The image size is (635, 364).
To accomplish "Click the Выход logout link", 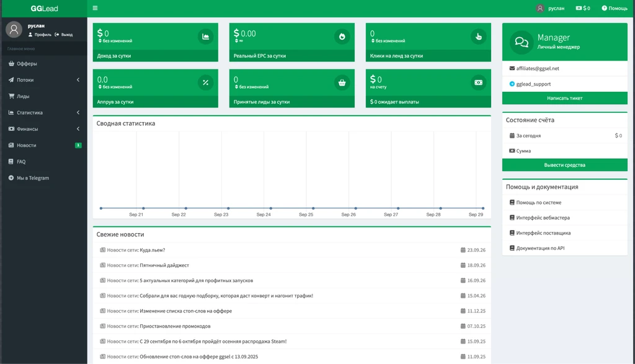I will pos(64,35).
